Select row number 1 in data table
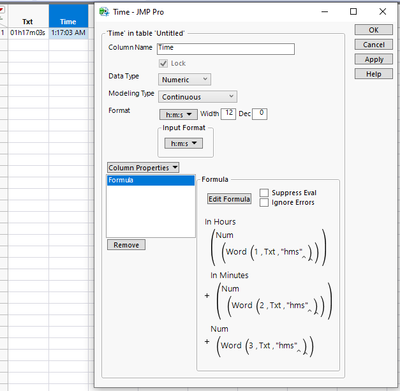 point(3,33)
